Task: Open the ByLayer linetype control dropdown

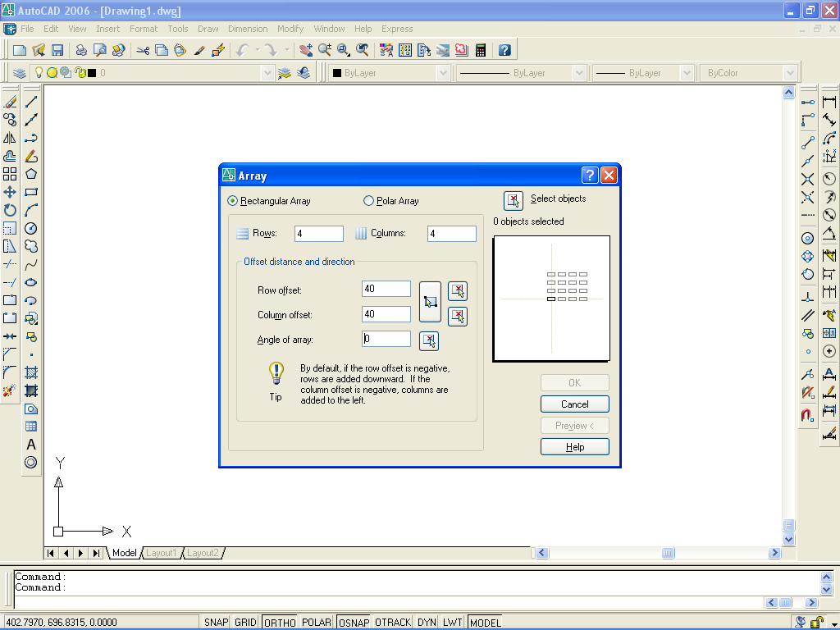Action: point(578,73)
